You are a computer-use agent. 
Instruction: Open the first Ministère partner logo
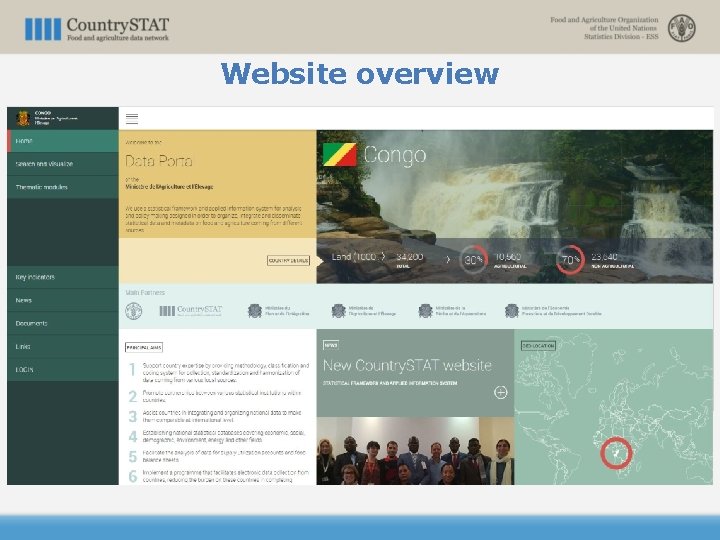coord(278,311)
